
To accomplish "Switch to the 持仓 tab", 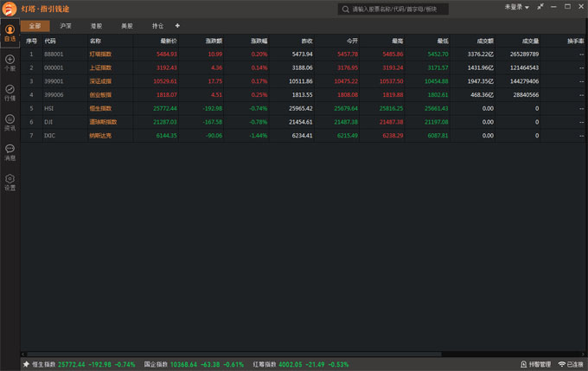I will pyautogui.click(x=158, y=26).
